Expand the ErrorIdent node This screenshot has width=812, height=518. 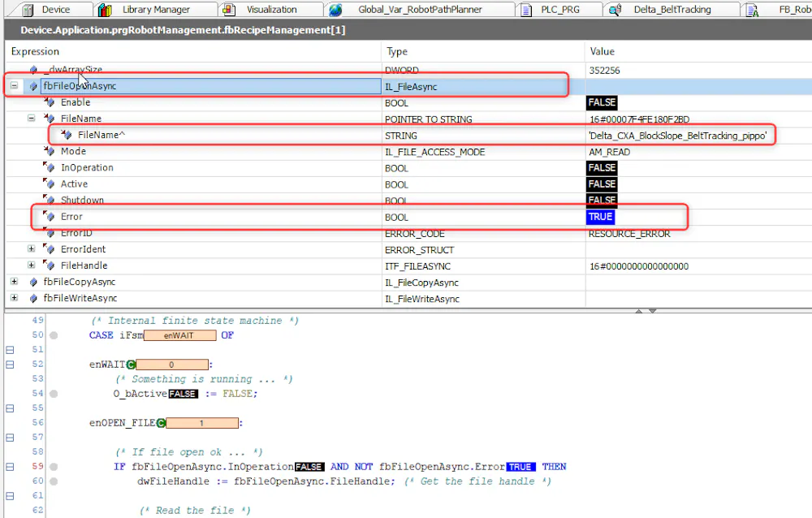coord(31,248)
